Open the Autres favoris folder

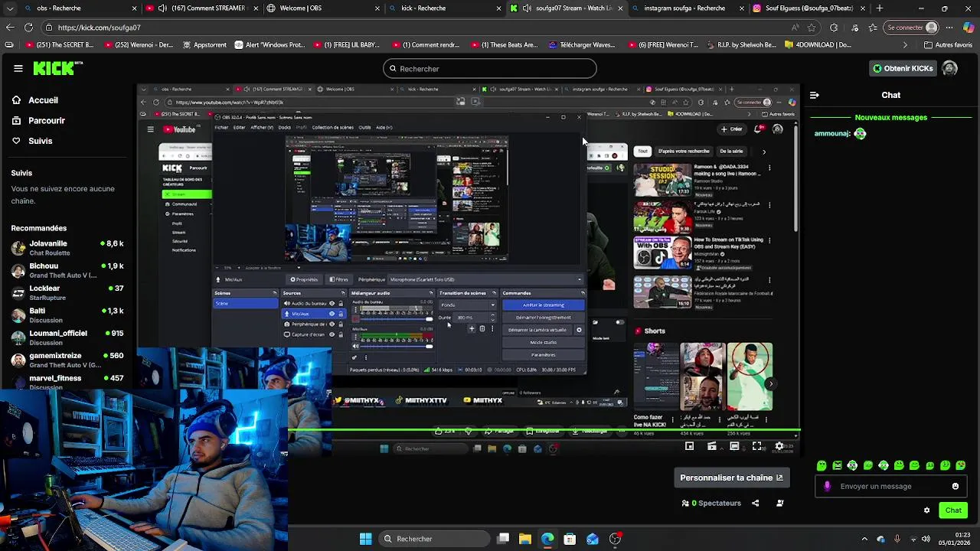tap(948, 45)
